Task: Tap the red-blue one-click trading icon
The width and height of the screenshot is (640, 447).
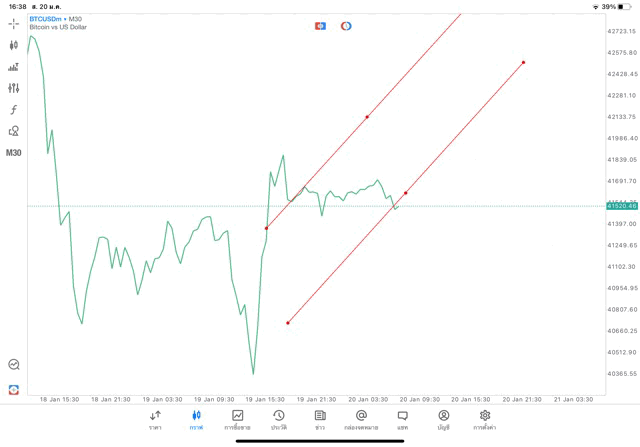Action: pos(320,25)
